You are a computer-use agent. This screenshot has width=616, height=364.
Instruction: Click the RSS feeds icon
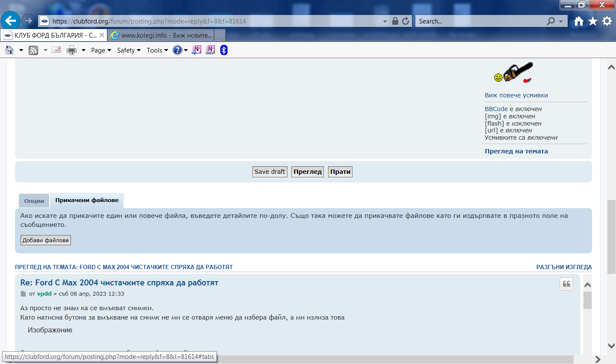tap(33, 50)
